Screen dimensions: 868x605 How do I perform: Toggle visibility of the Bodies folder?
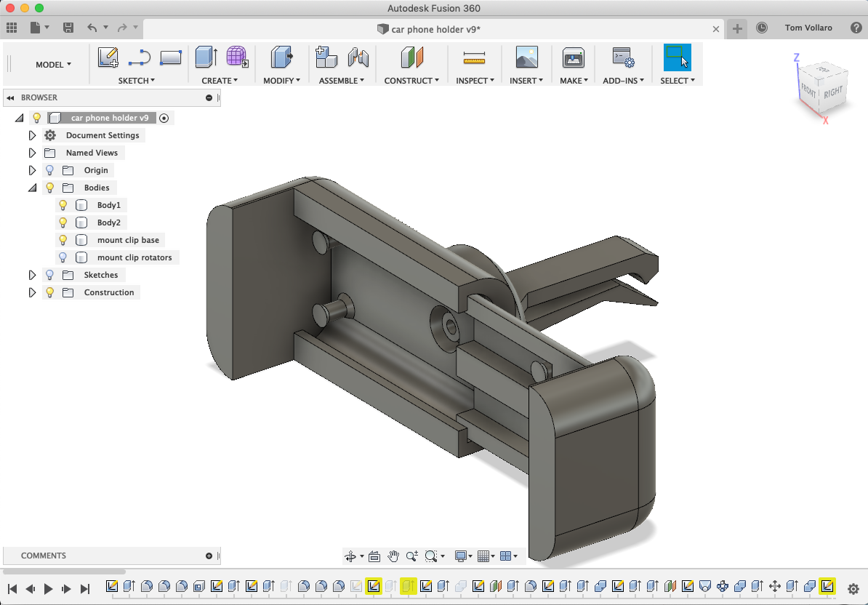[x=50, y=188]
